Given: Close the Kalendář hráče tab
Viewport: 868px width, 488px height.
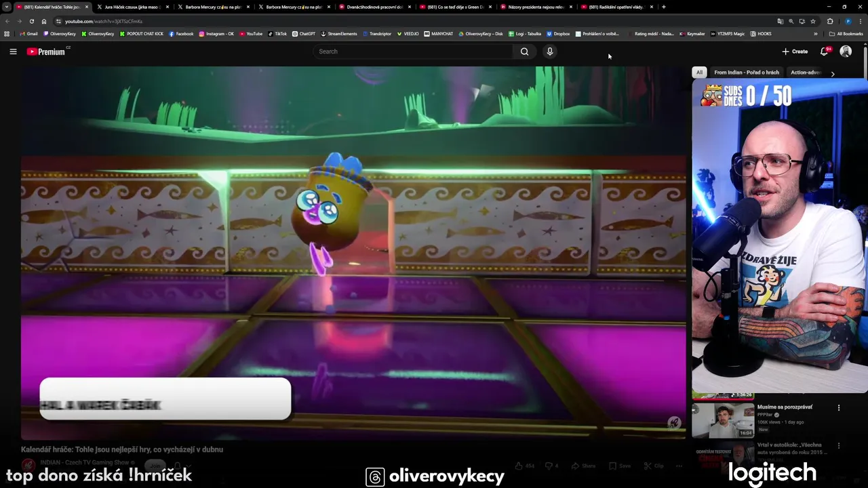Looking at the screenshot, I should pos(87,7).
